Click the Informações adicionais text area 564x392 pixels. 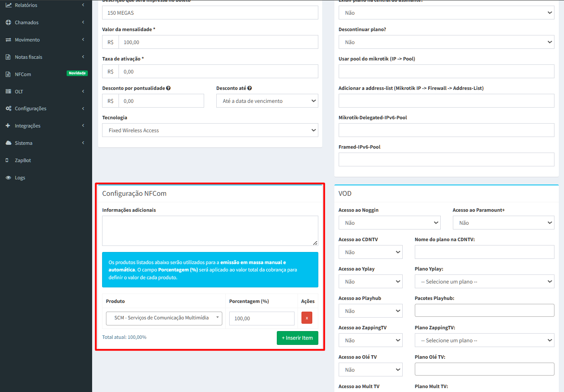tap(210, 231)
